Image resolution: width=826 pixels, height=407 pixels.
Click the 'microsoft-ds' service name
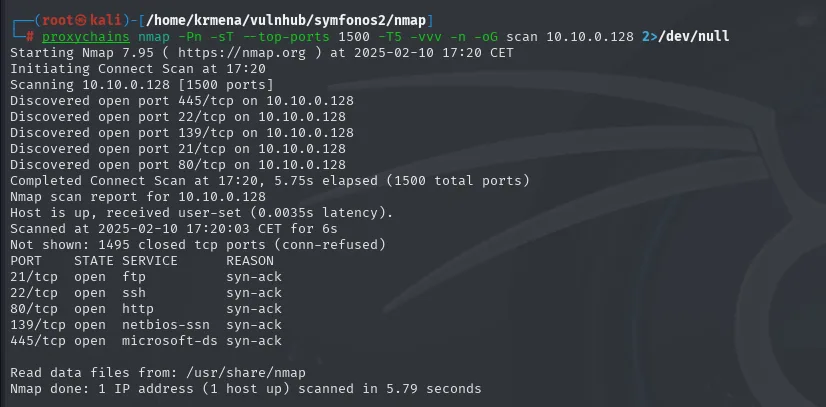coord(170,341)
